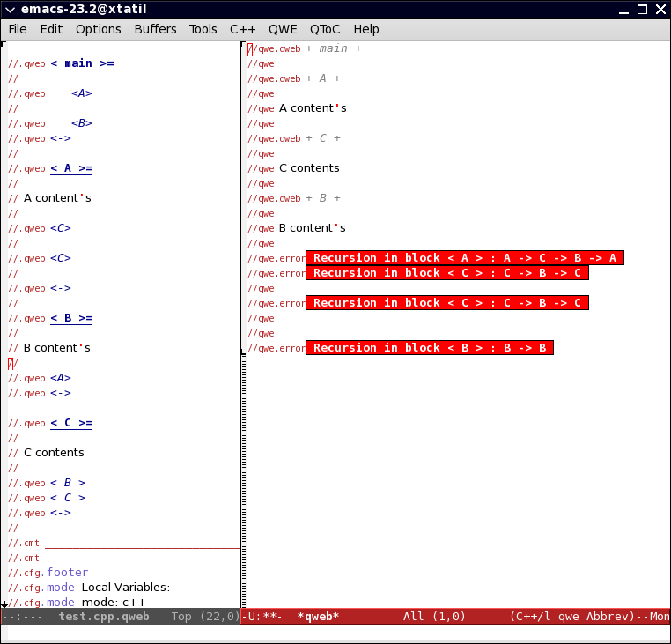The width and height of the screenshot is (671, 644).
Task: Click test.cpp.qweb buffer name in mode line
Action: [x=103, y=617]
